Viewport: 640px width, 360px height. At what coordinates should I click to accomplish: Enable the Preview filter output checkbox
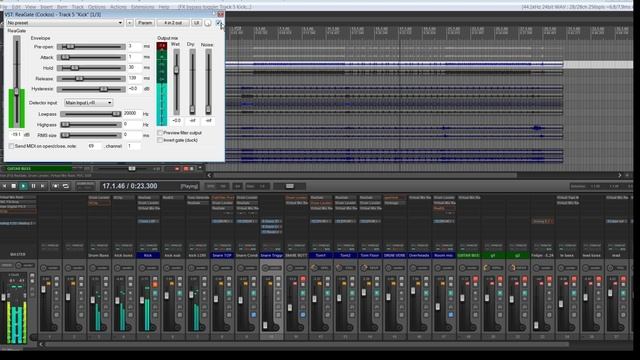pyautogui.click(x=160, y=133)
